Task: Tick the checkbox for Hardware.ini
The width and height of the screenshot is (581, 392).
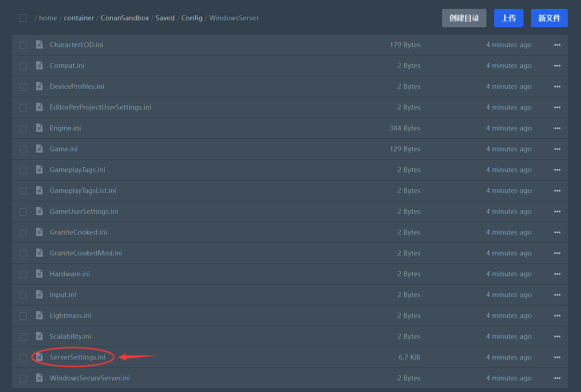Action: pos(23,274)
